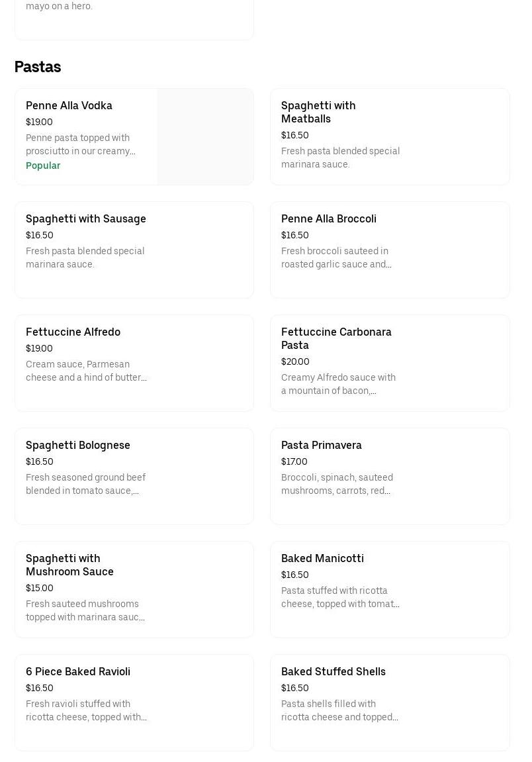Open the Pasta Primavera item
This screenshot has height=762, width=532.
(390, 477)
